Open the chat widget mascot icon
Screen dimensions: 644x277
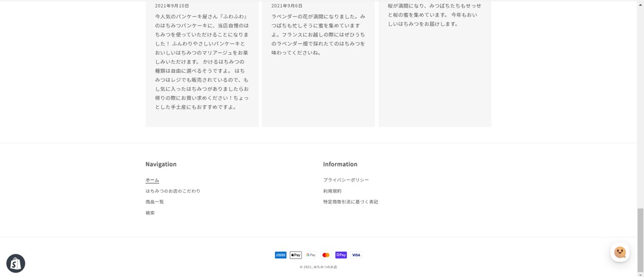[620, 252]
